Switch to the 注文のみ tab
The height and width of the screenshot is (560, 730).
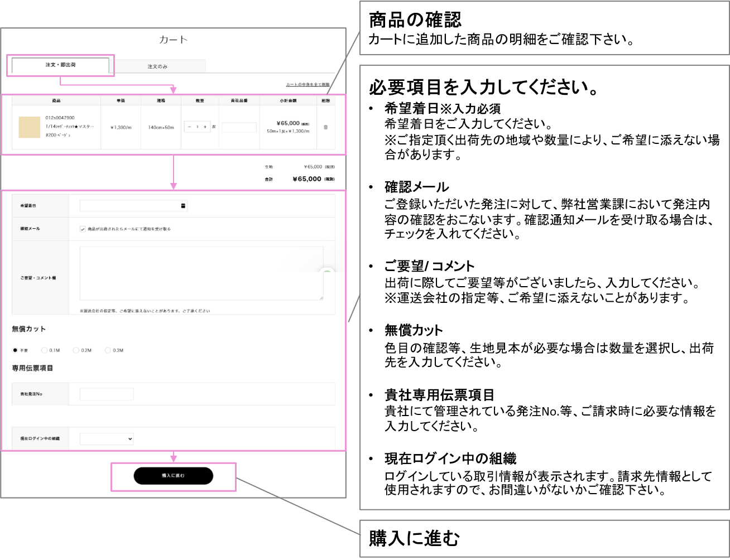[x=157, y=66]
